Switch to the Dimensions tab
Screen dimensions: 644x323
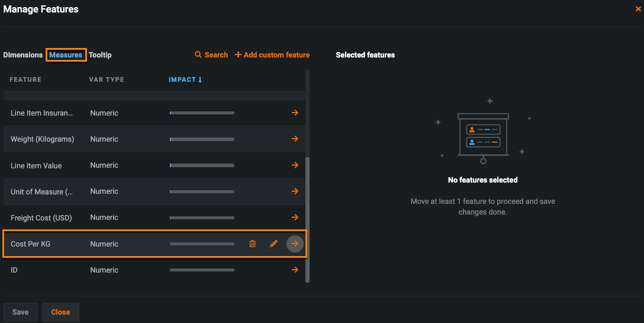23,55
